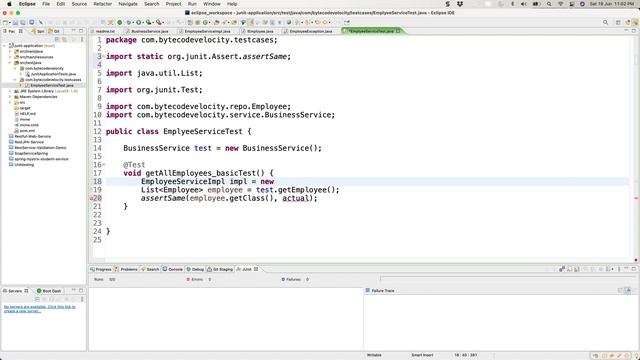Open the Run menu
640x360 pixels.
pyautogui.click(x=192, y=4)
